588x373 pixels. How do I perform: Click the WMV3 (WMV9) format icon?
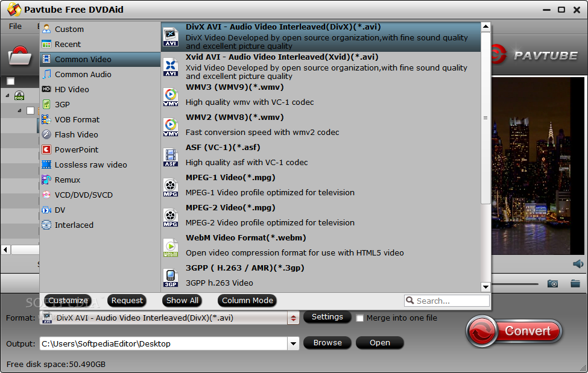click(171, 97)
